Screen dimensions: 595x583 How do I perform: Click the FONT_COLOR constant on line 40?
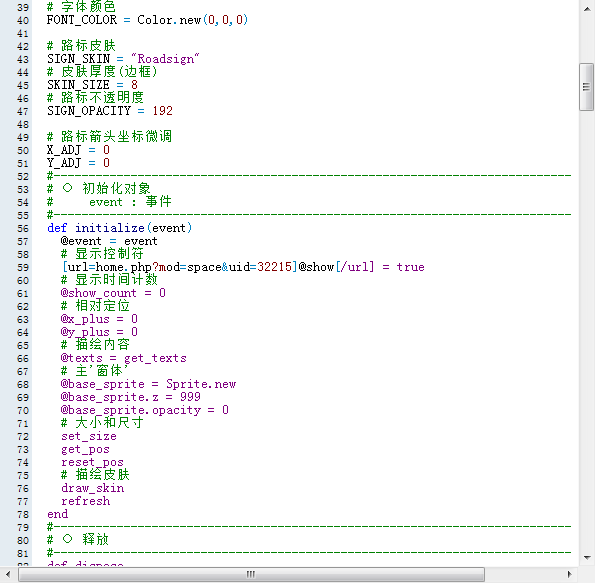coord(82,20)
